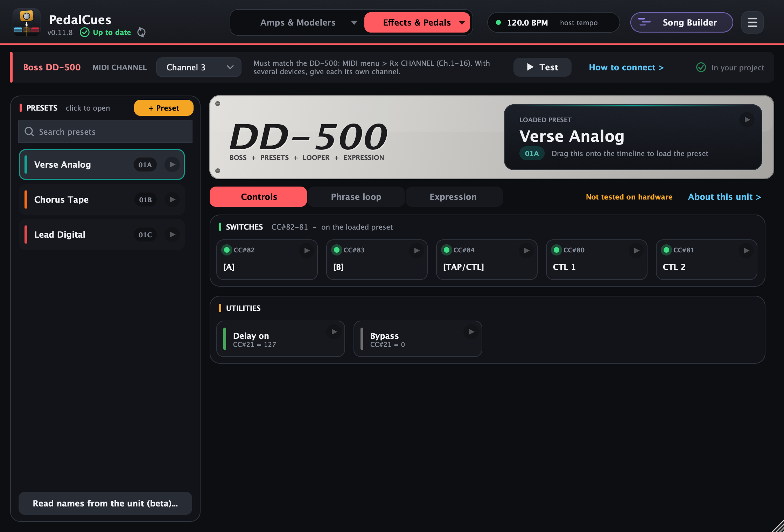The height and width of the screenshot is (532, 784).
Task: Send the Bypass play icon
Action: point(471,332)
